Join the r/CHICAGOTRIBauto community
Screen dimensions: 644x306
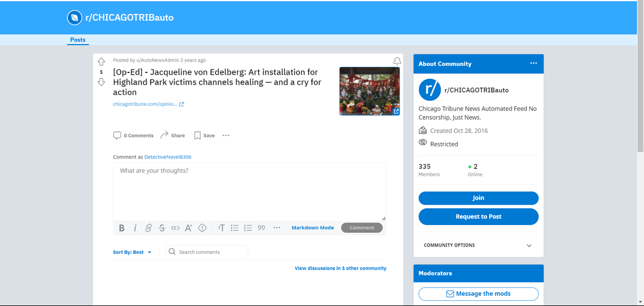tap(478, 198)
